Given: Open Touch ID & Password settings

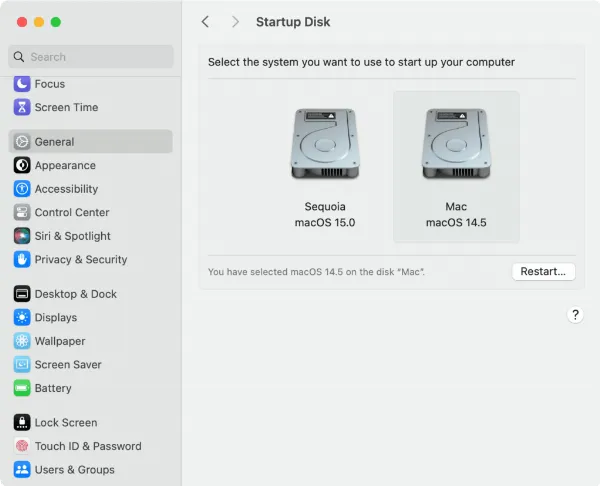Looking at the screenshot, I should [87, 446].
